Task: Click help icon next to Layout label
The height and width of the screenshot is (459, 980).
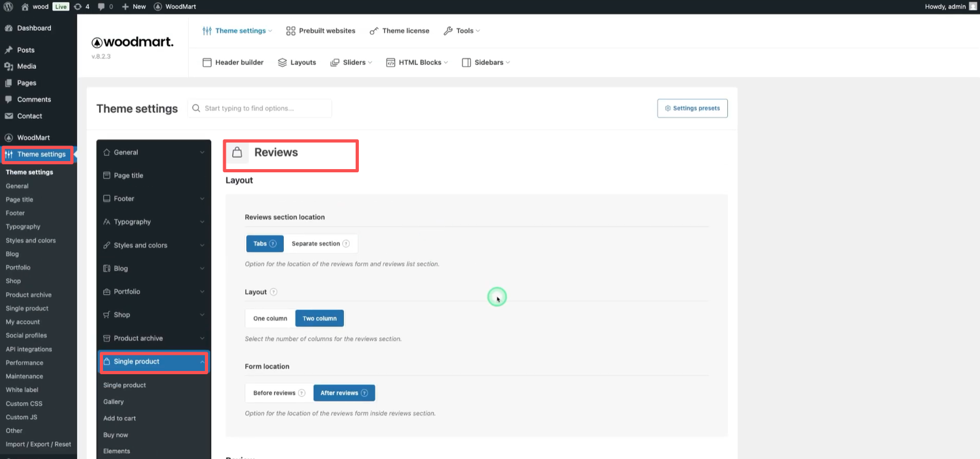Action: [274, 292]
